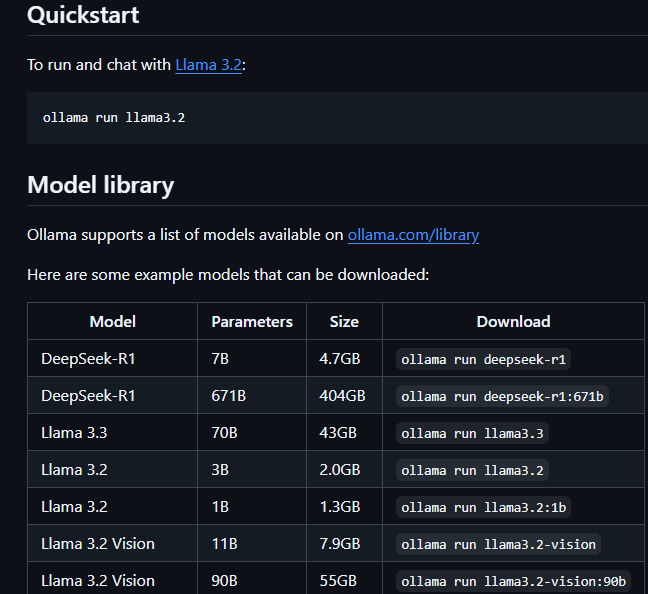This screenshot has width=648, height=594.
Task: Click the 'Here are some example models' text
Action: [x=228, y=274]
